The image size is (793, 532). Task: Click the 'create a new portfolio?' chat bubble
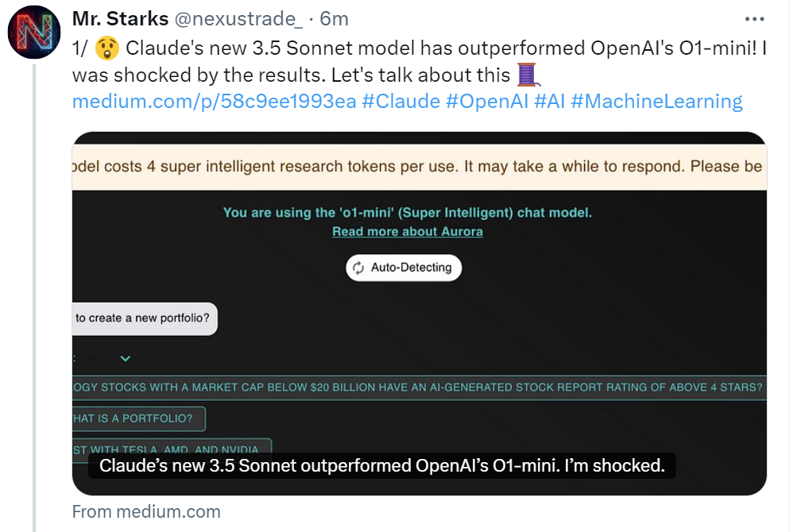(144, 318)
